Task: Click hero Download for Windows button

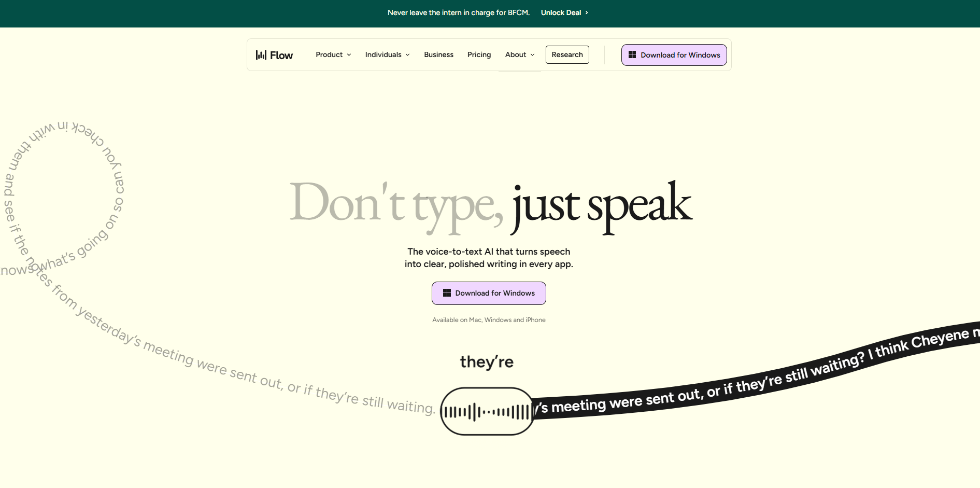Action: 489,293
